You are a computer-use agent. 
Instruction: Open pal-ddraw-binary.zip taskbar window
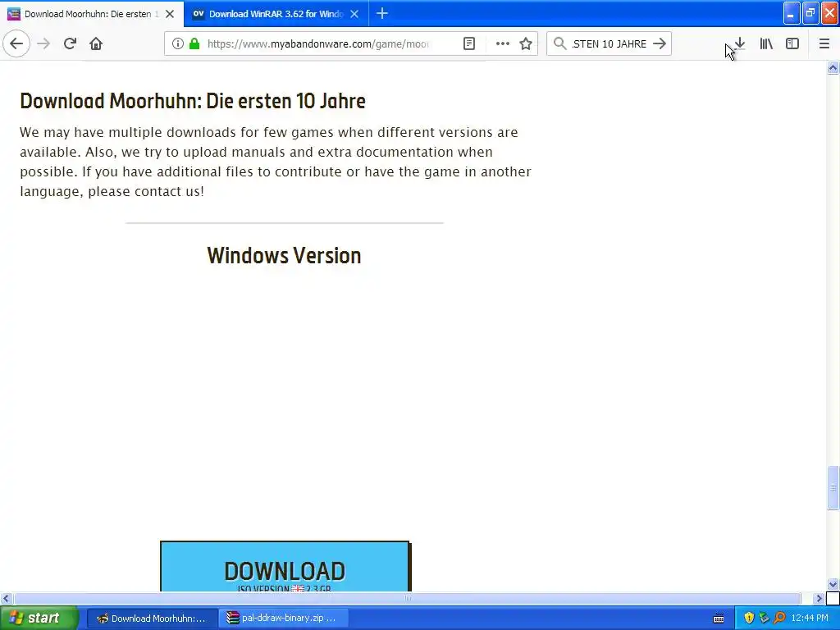285,619
